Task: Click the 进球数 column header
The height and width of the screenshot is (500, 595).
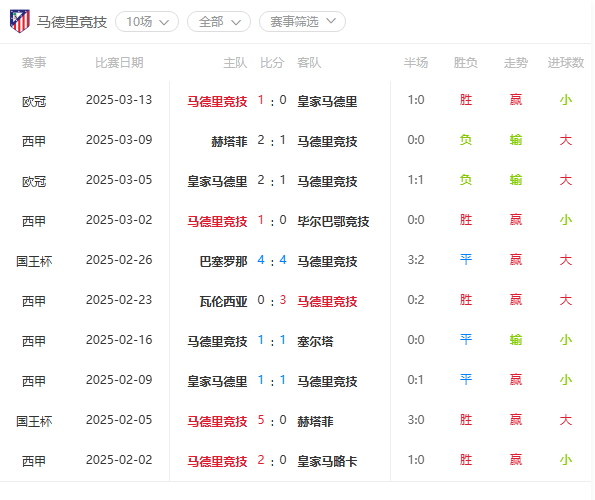Action: point(565,63)
